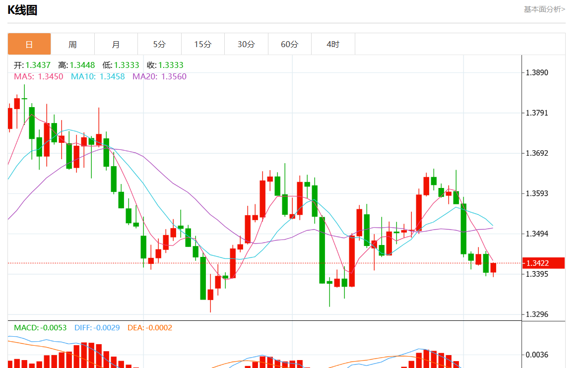
Task: Click the 高: 1.3448 high value
Action: [x=76, y=65]
